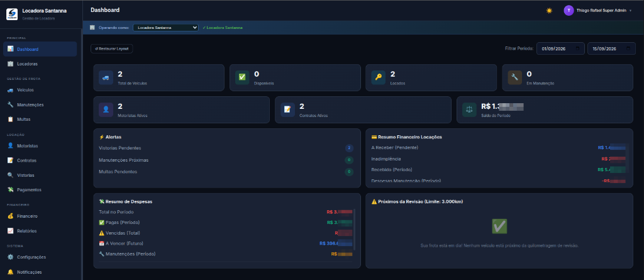Click the Financeiro money bag icon
This screenshot has width=644, height=280.
pos(10,216)
